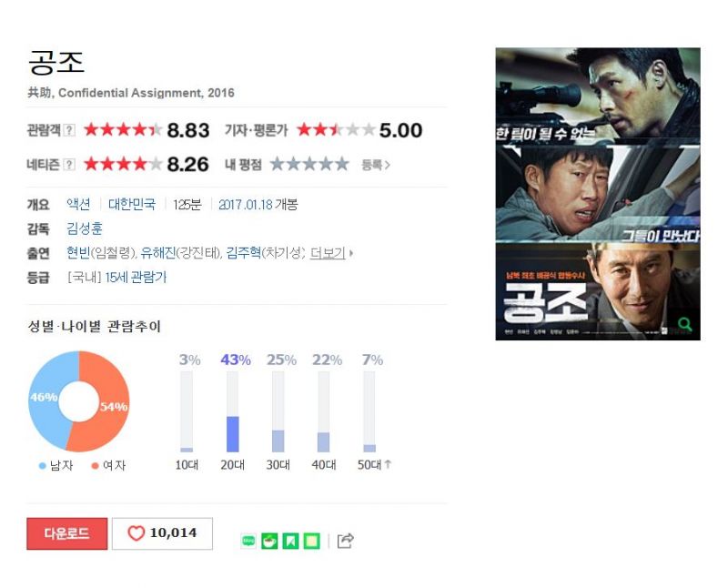Open rating registration via 등록 chevron
Screen dimensions: 728x588
click(376, 165)
